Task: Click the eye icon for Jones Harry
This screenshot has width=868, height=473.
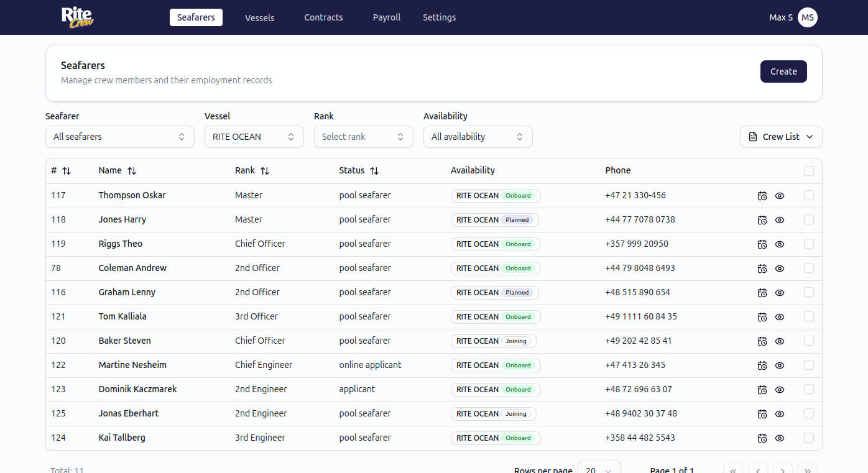Action: 780,220
